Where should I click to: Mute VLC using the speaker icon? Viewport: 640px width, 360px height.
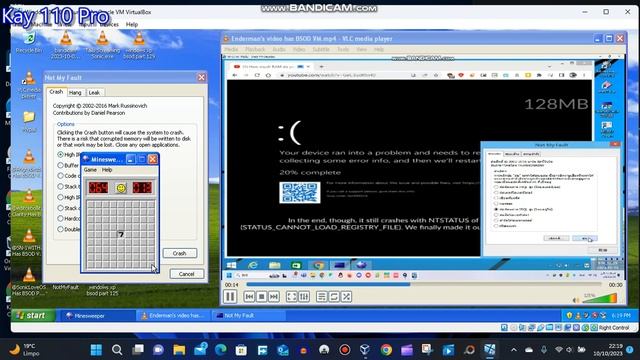point(576,300)
